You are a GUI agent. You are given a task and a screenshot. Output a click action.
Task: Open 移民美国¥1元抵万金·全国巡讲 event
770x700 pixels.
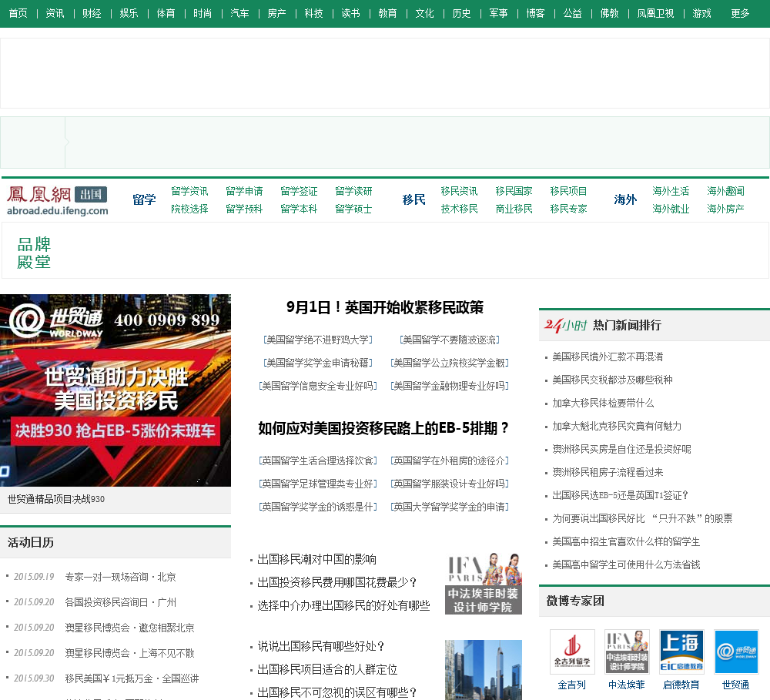(x=132, y=678)
